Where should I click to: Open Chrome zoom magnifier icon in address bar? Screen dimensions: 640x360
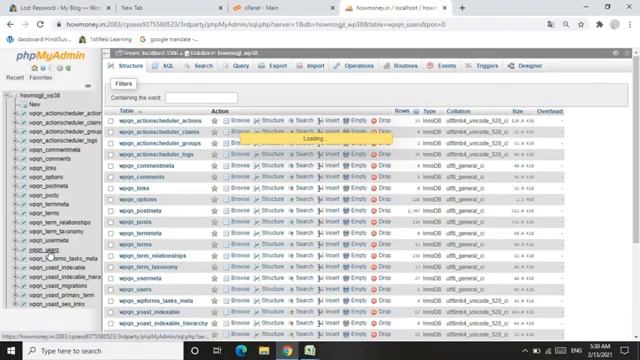click(x=566, y=24)
